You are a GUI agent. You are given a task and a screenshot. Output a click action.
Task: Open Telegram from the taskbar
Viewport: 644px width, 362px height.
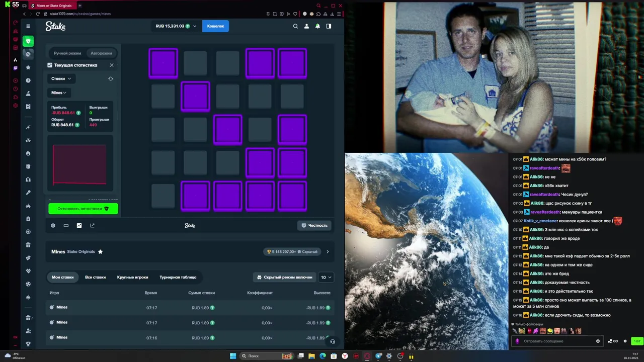pyautogui.click(x=378, y=356)
